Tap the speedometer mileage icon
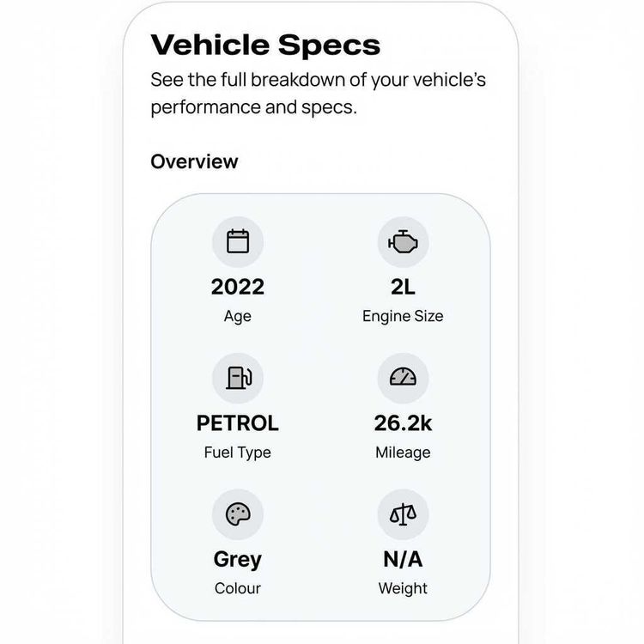Image resolution: width=644 pixels, height=644 pixels. coord(403,378)
